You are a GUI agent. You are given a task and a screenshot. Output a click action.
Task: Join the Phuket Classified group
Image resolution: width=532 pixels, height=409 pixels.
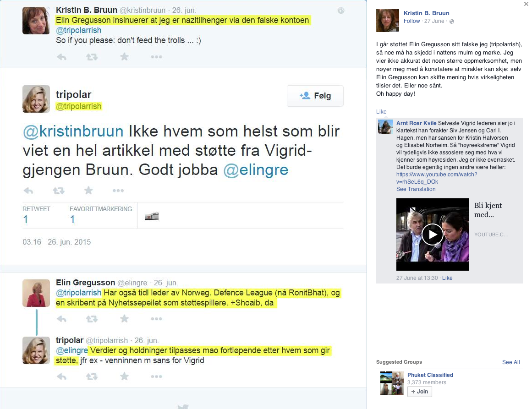[419, 391]
